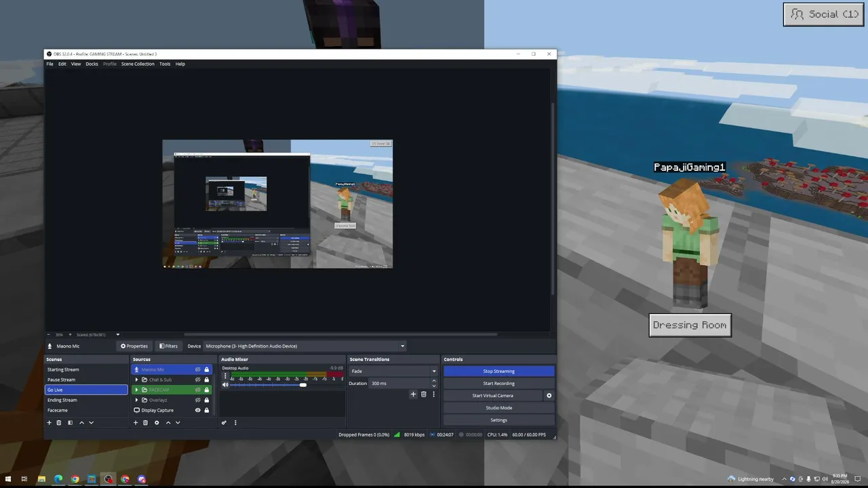Image resolution: width=868 pixels, height=488 pixels.
Task: Decrease transition duration with the down arrow
Action: pyautogui.click(x=434, y=386)
